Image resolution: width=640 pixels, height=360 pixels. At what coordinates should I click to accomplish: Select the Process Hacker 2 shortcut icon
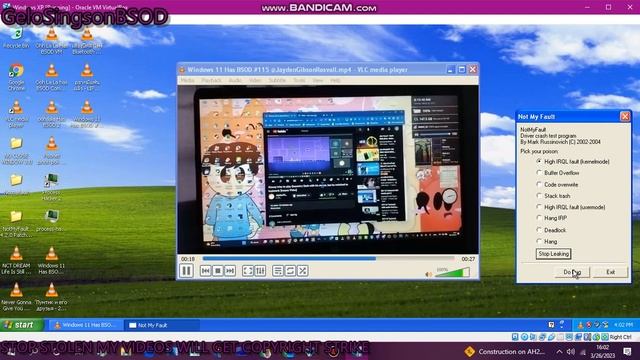pos(51,187)
